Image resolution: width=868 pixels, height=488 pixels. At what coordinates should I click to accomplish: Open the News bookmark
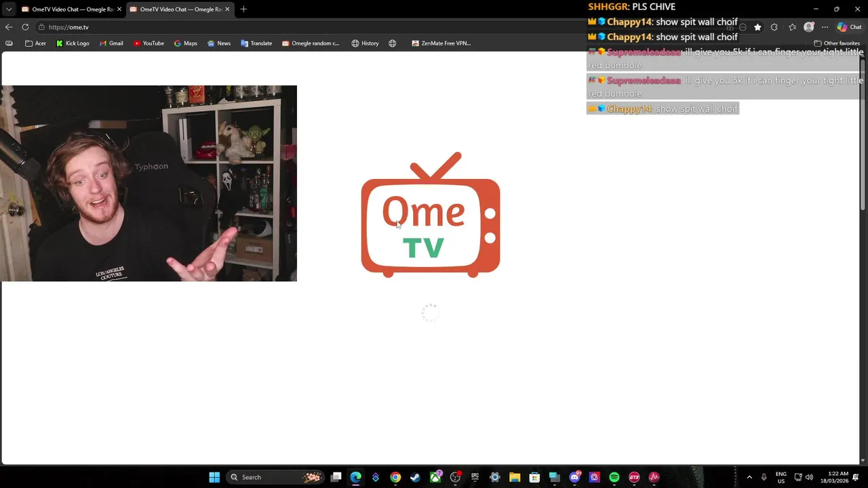(x=219, y=43)
